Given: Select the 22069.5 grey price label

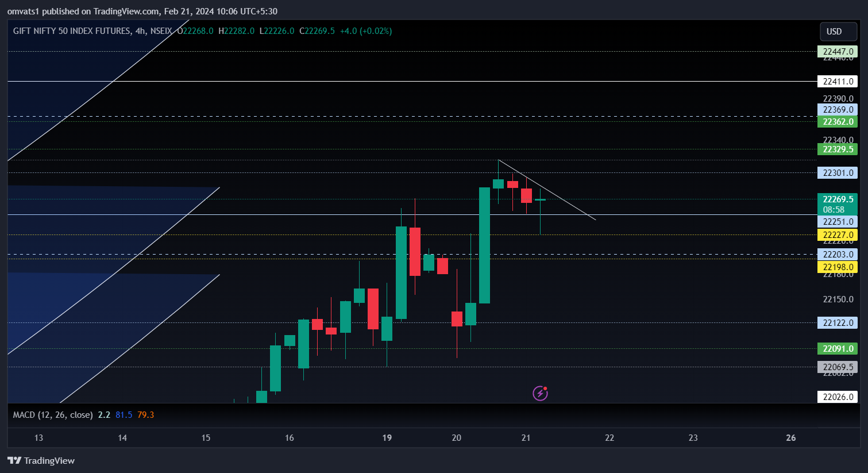Looking at the screenshot, I should pyautogui.click(x=838, y=367).
